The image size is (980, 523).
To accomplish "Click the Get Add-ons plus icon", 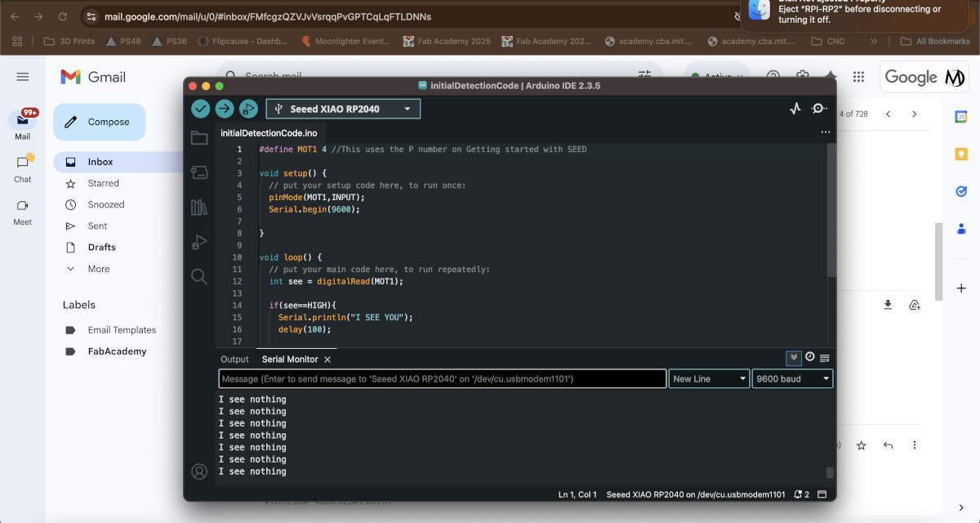I will click(x=961, y=288).
